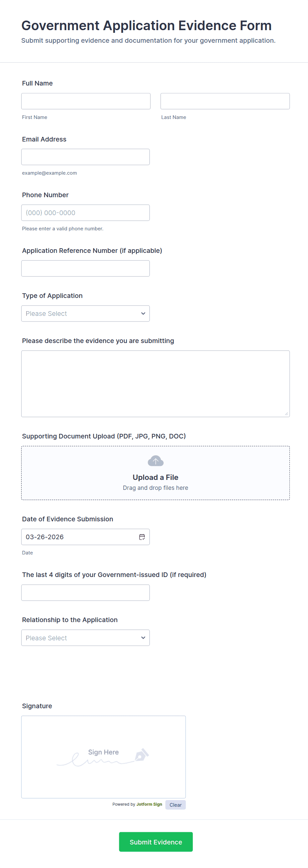Click the Date of Evidence Submission field

[79, 537]
